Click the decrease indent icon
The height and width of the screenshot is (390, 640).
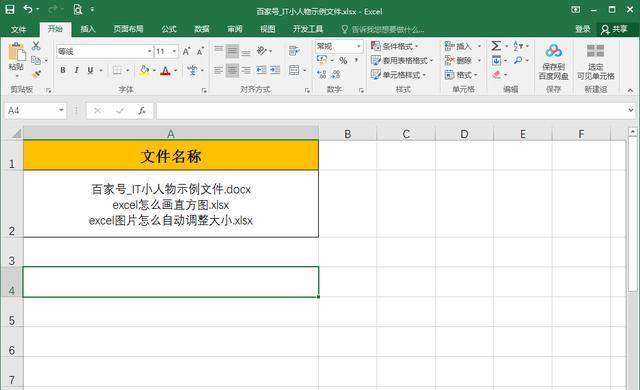coord(261,70)
